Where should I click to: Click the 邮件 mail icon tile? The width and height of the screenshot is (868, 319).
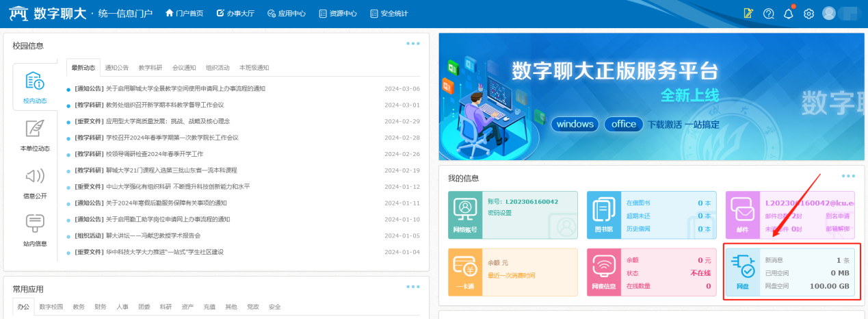[x=742, y=214]
